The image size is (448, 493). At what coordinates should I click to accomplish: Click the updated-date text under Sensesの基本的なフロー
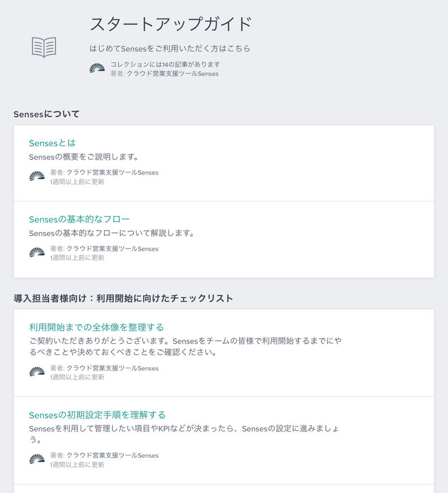(x=77, y=257)
